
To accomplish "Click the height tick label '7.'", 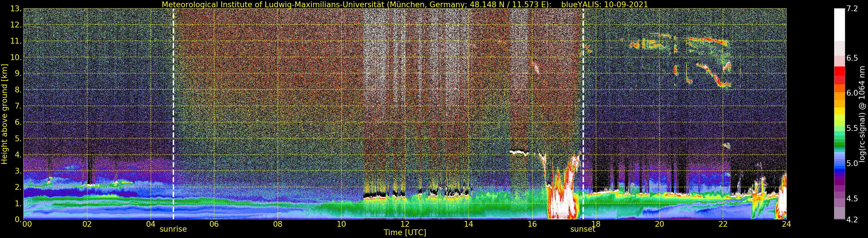I will tap(18, 106).
